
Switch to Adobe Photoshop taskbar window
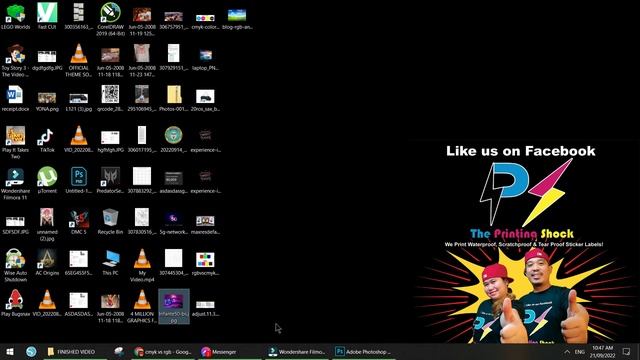coord(364,351)
